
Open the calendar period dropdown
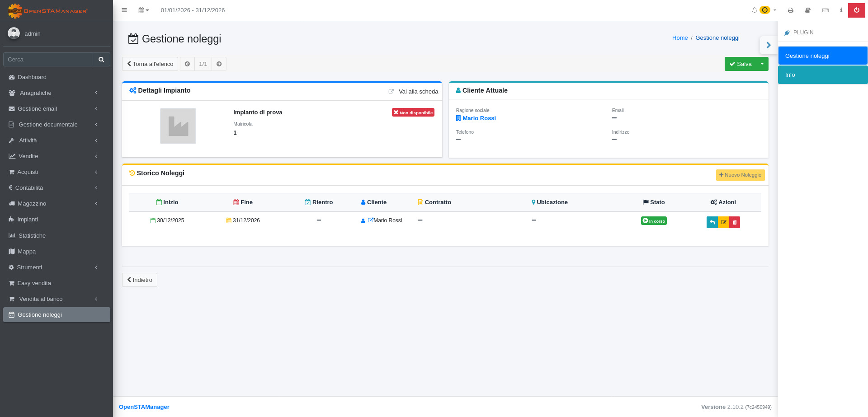[143, 10]
